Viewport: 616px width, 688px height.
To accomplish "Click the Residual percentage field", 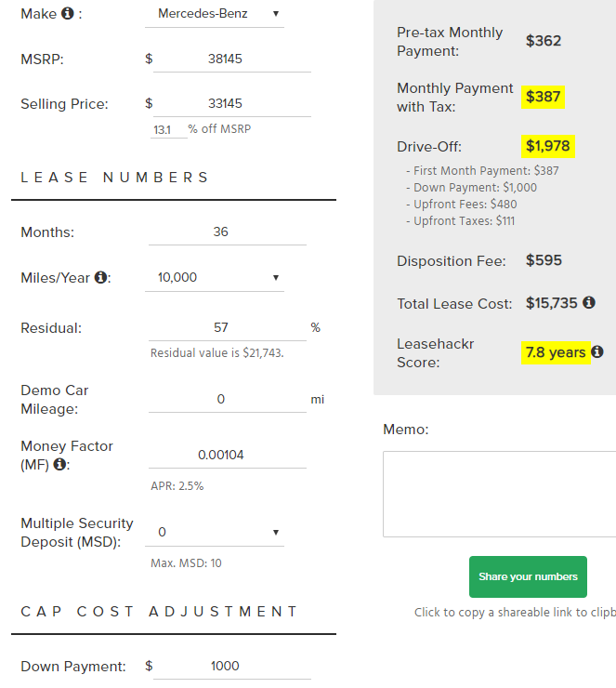I will (x=227, y=328).
